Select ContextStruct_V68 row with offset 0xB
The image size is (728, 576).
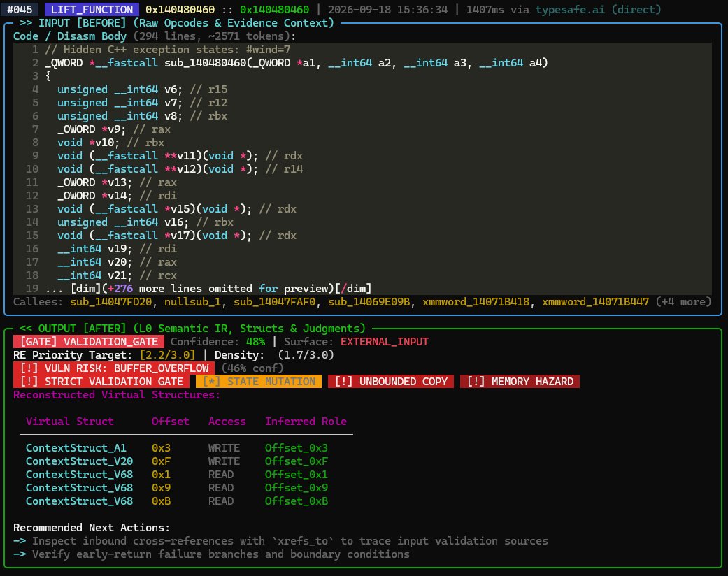click(186, 501)
